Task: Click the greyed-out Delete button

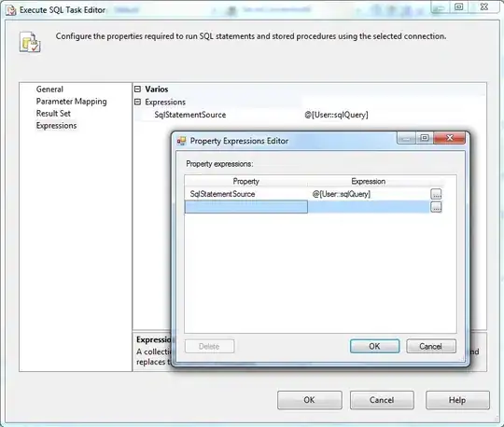Action: [209, 347]
